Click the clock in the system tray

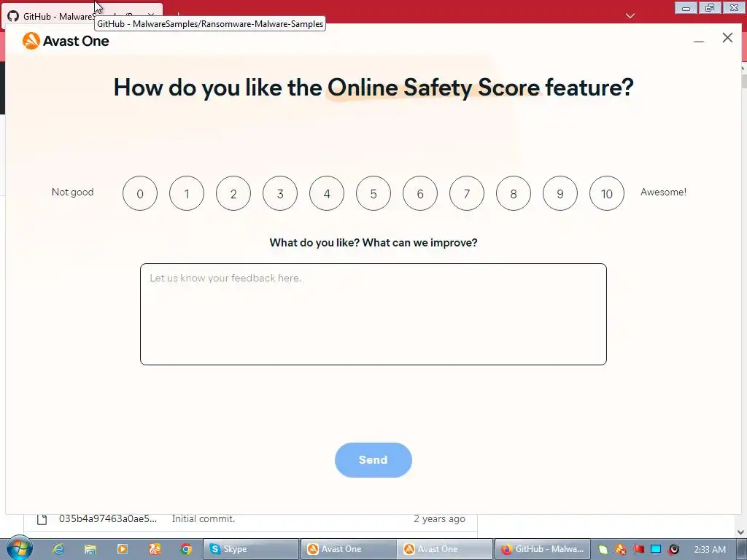coord(710,549)
